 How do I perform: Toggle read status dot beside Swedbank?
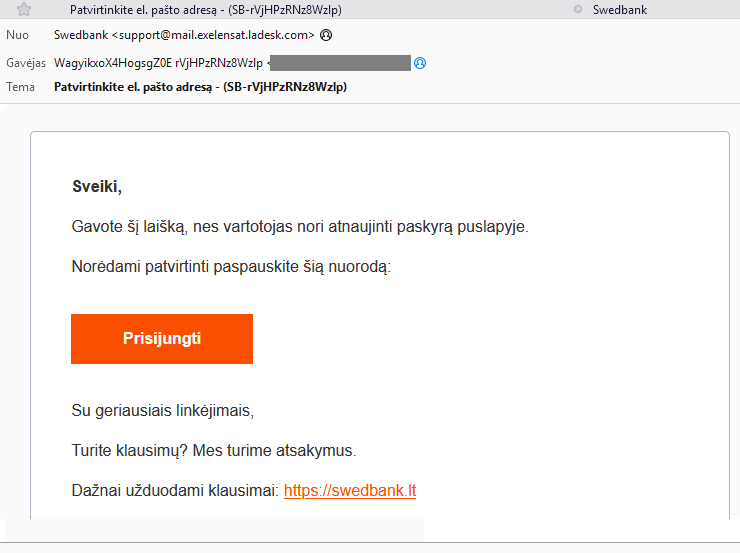(578, 9)
